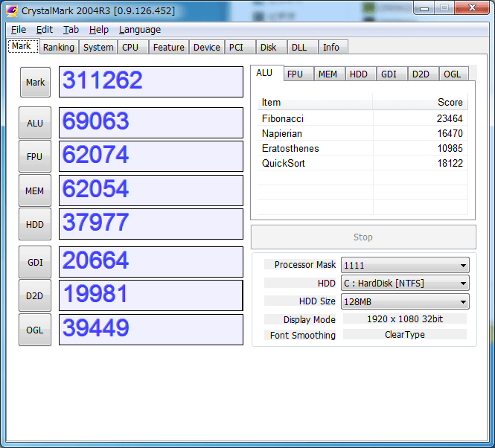Select the Napierian result row

[363, 133]
